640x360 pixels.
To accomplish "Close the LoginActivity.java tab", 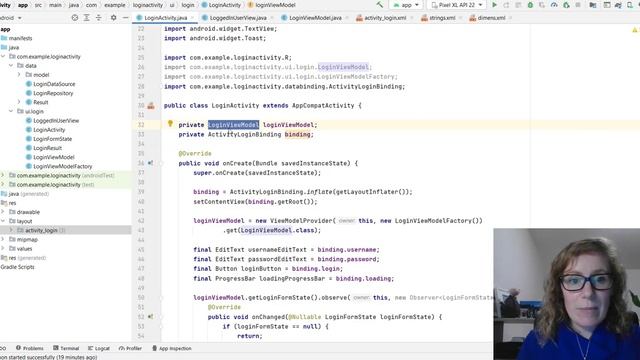I will (x=192, y=18).
